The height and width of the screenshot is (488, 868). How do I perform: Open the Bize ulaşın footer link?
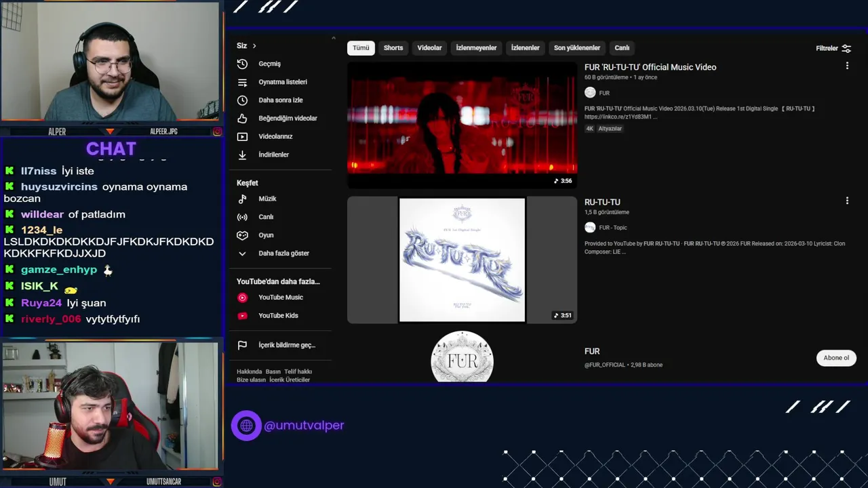[251, 380]
